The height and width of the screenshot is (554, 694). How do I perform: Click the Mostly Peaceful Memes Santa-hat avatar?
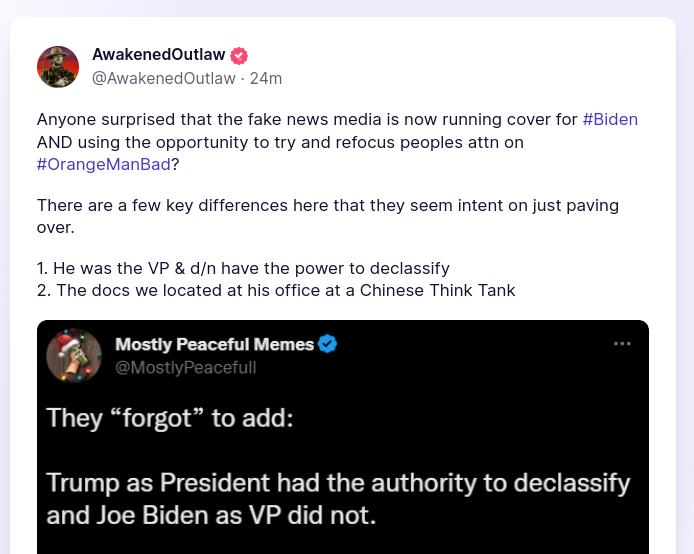pyautogui.click(x=74, y=355)
